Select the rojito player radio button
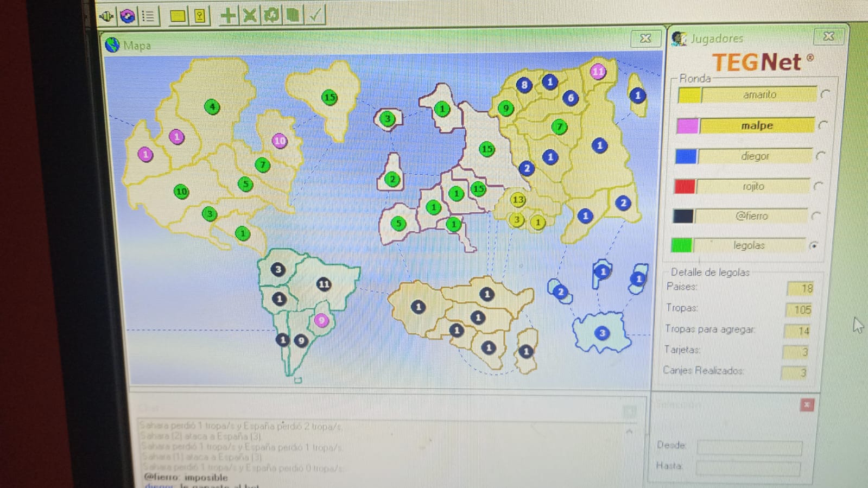 point(818,186)
